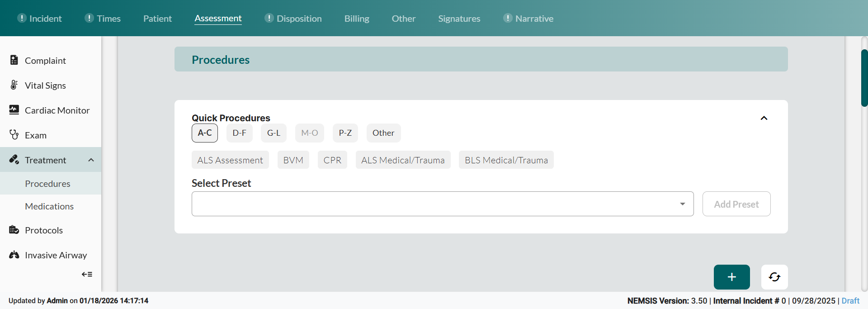Add the CPR quick procedure

[x=332, y=160]
